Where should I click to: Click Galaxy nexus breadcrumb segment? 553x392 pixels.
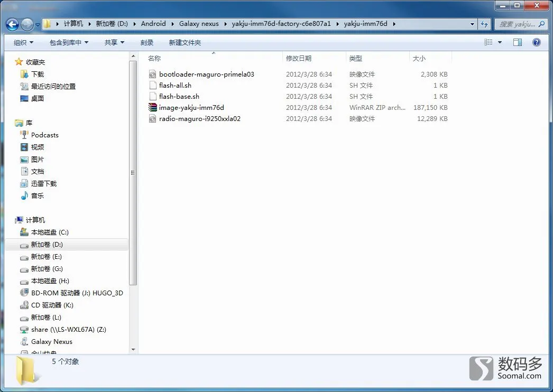click(x=199, y=24)
